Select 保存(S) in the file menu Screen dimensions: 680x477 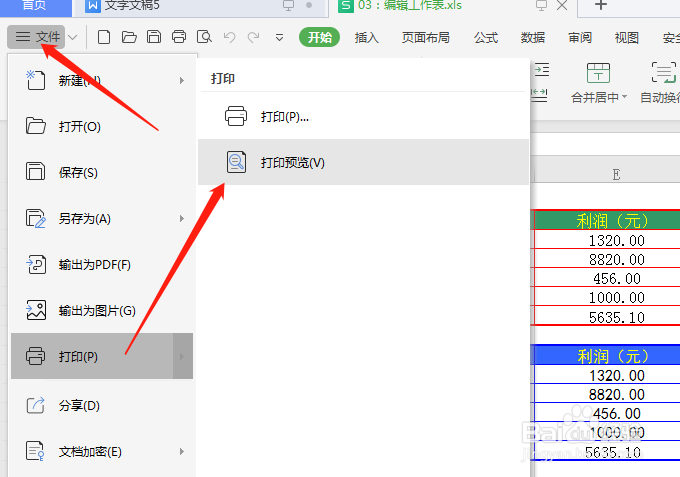102,173
